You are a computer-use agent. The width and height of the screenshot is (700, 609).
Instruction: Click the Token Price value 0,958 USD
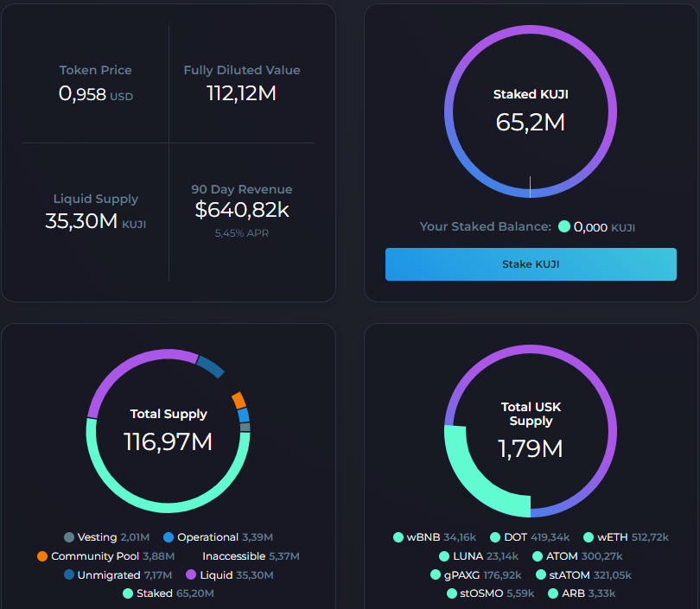(96, 94)
